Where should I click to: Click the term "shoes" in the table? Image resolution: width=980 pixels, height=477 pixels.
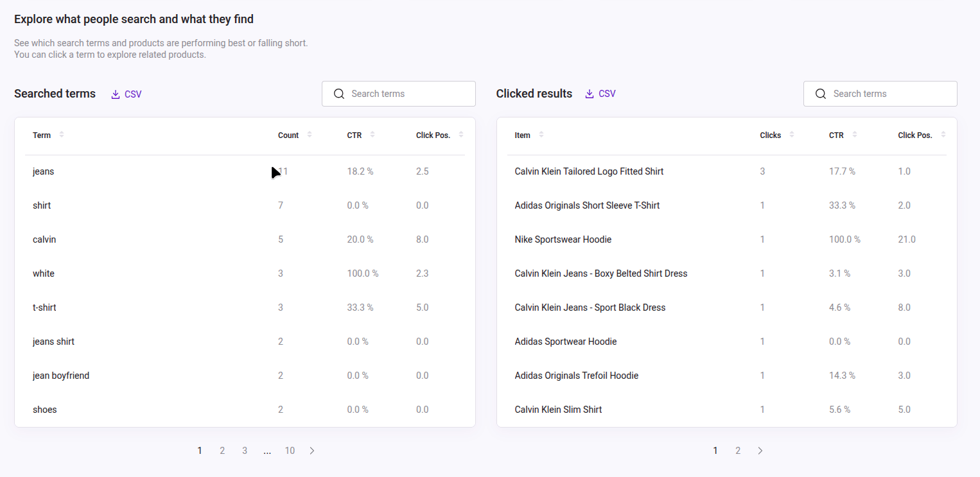44,409
